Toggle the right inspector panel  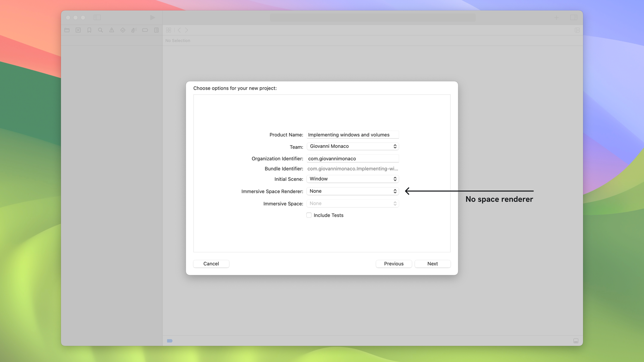pos(573,17)
